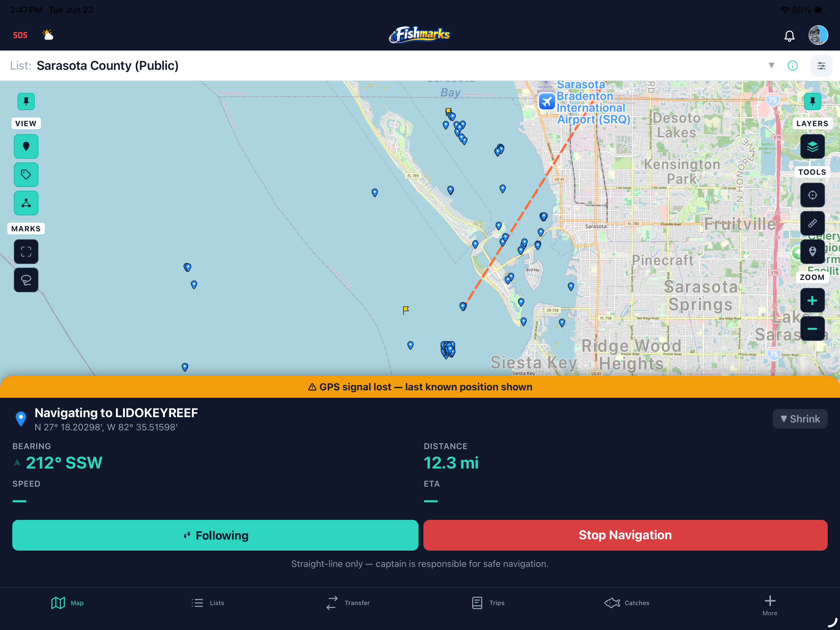This screenshot has width=840, height=630.
Task: Select the ruler measure tool
Action: pyautogui.click(x=812, y=223)
